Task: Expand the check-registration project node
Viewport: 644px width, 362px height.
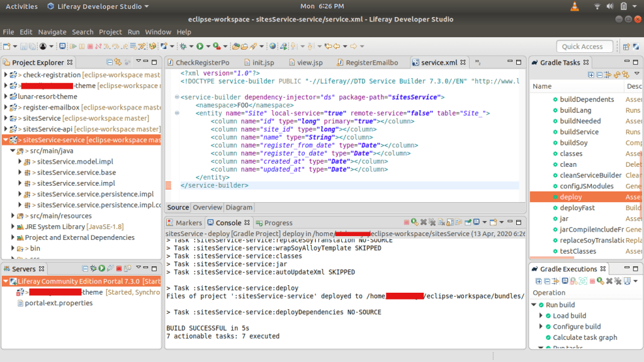Action: pos(6,75)
